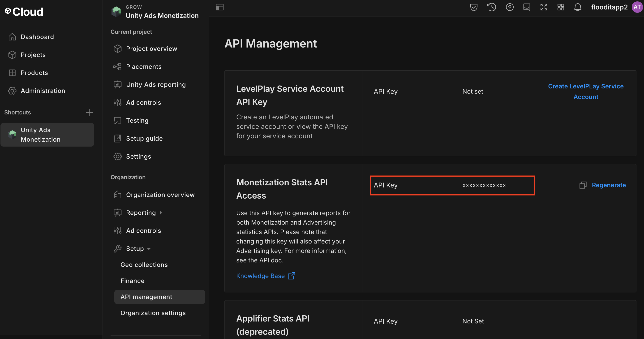The image size is (644, 339).
Task: Toggle the sidebar panel layout icon
Action: point(219,7)
